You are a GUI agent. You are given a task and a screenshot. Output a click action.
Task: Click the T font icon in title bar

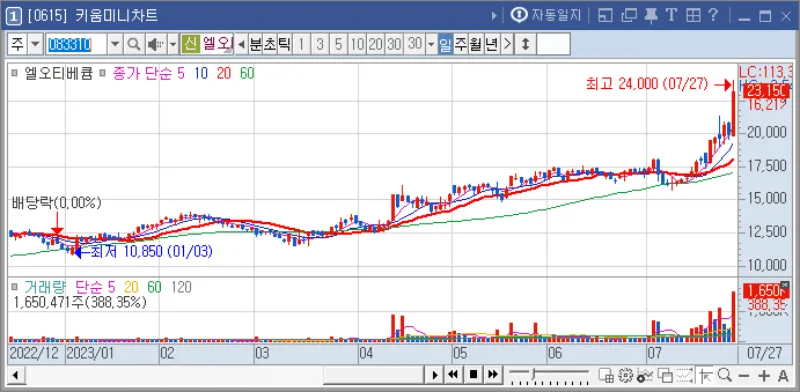[x=671, y=15]
